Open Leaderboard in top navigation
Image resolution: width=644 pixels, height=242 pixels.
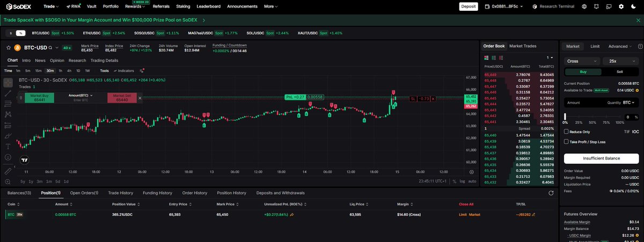click(x=209, y=6)
